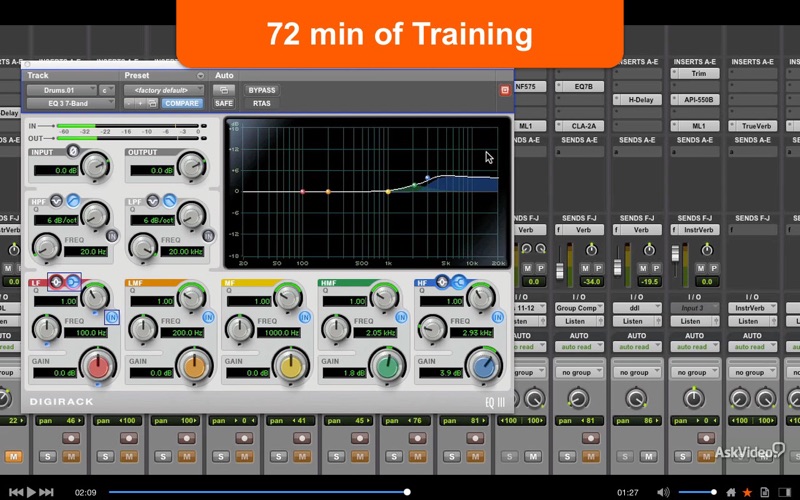Click the red LF point on EQ graph
Image resolution: width=800 pixels, height=500 pixels.
click(303, 192)
